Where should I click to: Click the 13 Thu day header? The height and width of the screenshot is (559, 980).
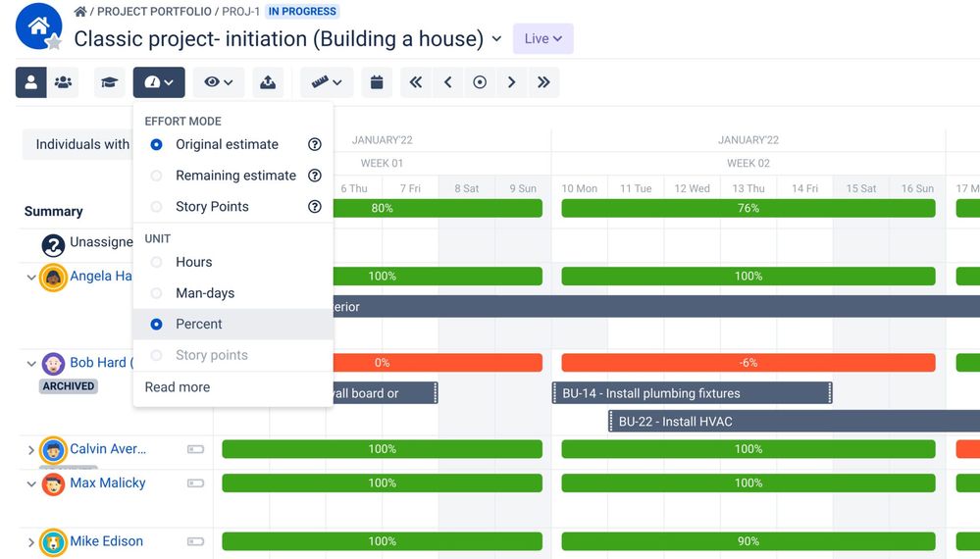click(x=748, y=188)
